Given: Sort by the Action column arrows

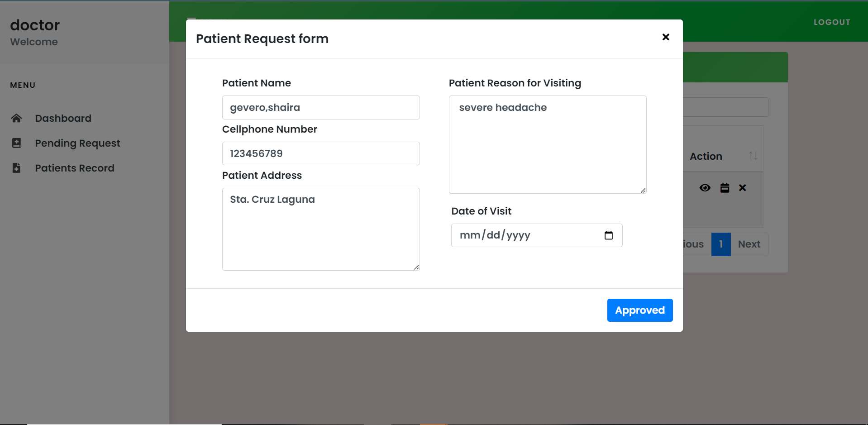Looking at the screenshot, I should pos(753,156).
